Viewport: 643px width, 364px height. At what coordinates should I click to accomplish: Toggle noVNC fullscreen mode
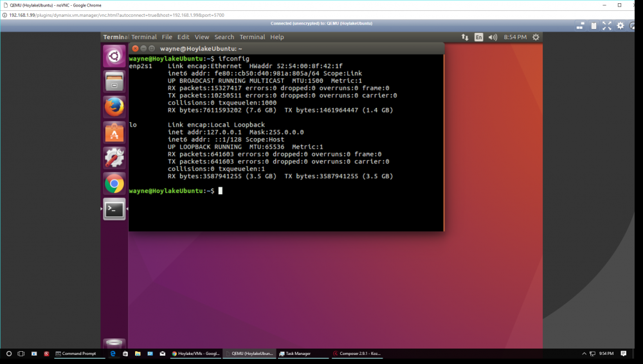607,26
